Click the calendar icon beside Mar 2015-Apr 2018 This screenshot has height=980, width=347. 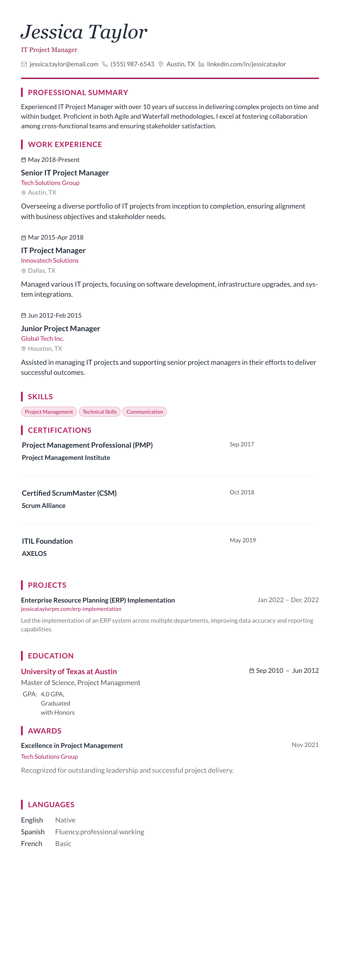[24, 238]
